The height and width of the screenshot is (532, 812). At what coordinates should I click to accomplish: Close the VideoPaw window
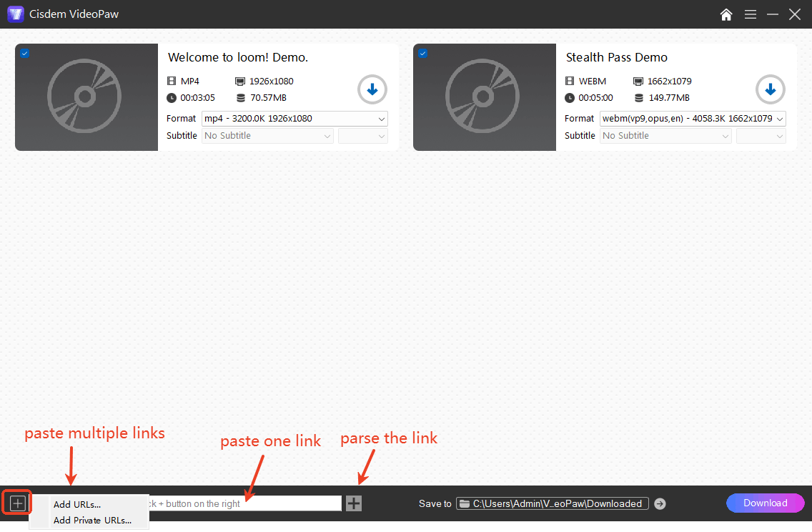click(x=795, y=14)
